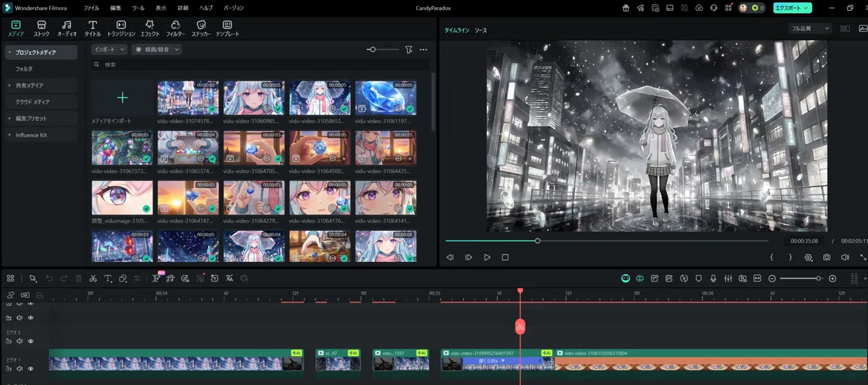Screen dimensions: 868x385
Task: Open the three-dots more options in media panel
Action: pyautogui.click(x=424, y=49)
